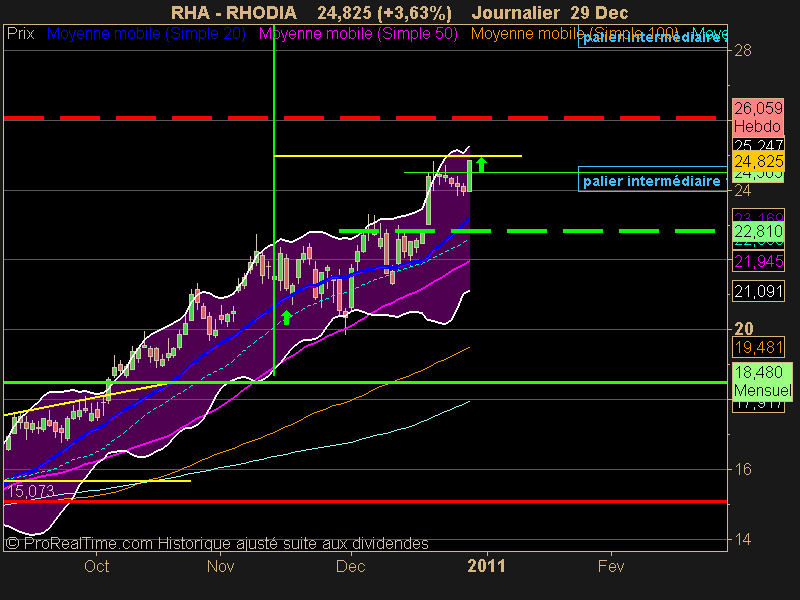Select the palier intermédiaire box near 24
This screenshot has width=800, height=600.
[x=653, y=179]
